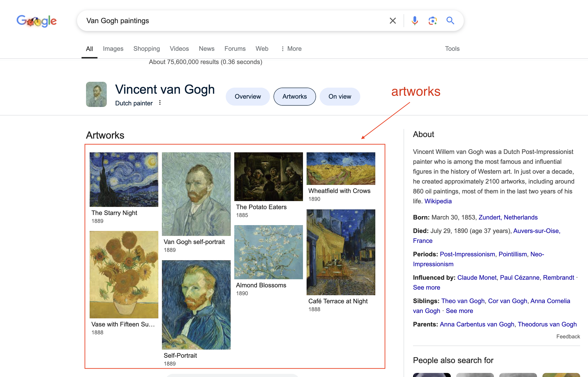Click The Potato Eaters title
The height and width of the screenshot is (377, 588).
(x=261, y=207)
